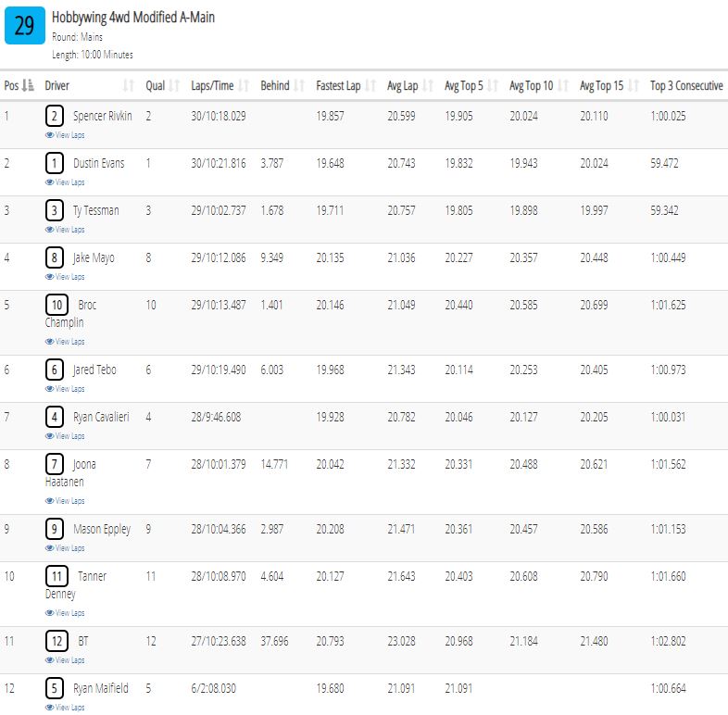Show laps for Ty Tessman

click(x=65, y=230)
